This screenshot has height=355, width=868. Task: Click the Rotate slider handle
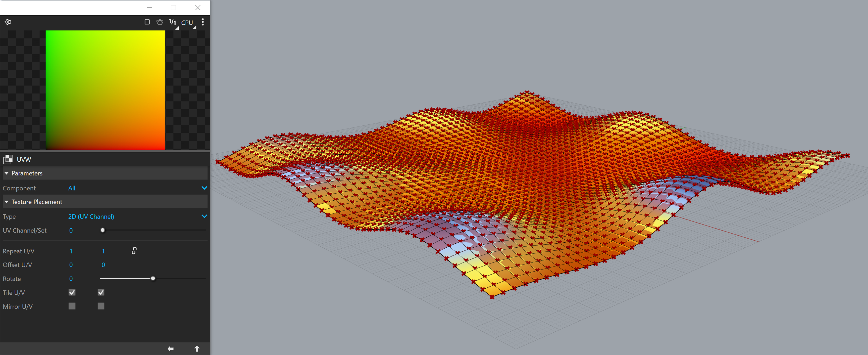(153, 279)
